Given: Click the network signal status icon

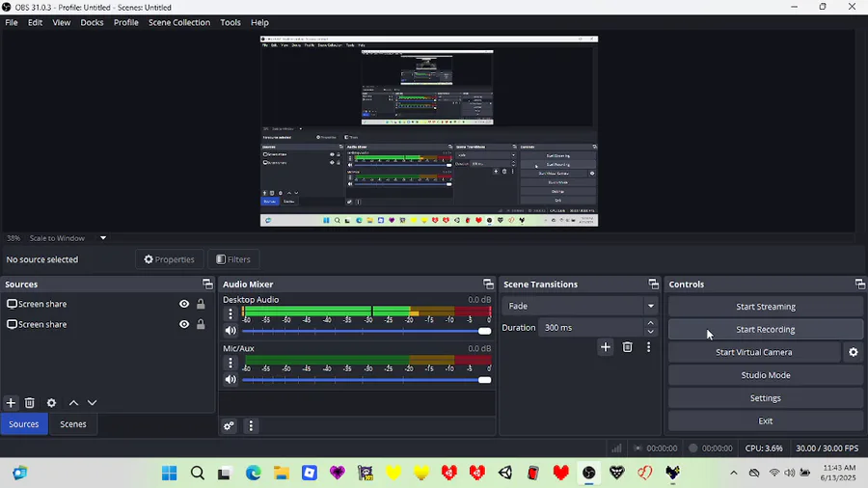Looking at the screenshot, I should pyautogui.click(x=616, y=448).
